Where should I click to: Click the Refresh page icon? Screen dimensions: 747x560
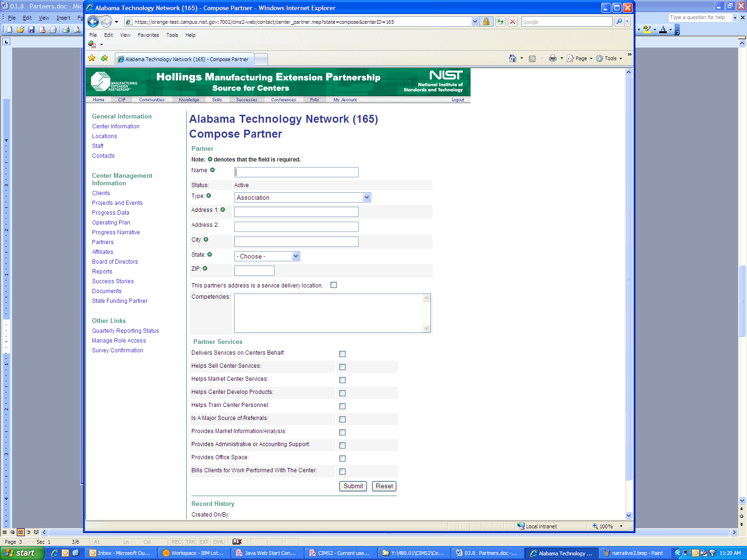[500, 21]
